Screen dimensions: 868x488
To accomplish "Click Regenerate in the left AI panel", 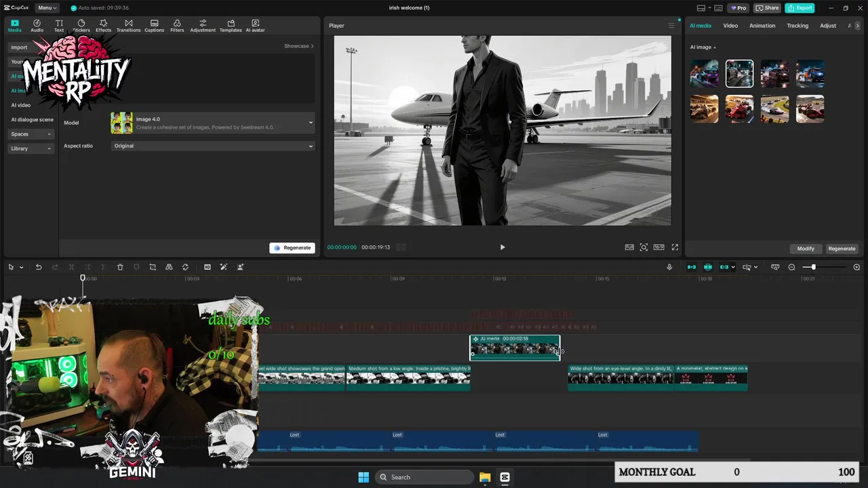I will tap(292, 248).
